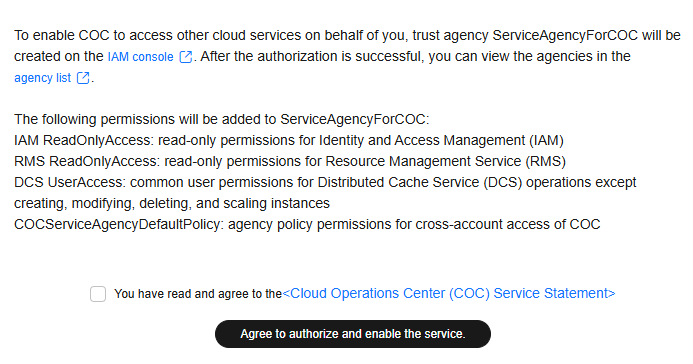This screenshot has height=364, width=693.
Task: Click the 'Resource Management Service (RMS)' text
Action: pos(446,161)
